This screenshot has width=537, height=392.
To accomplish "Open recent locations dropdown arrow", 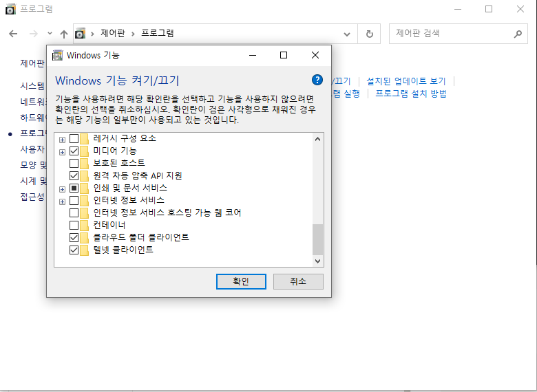I will point(50,33).
